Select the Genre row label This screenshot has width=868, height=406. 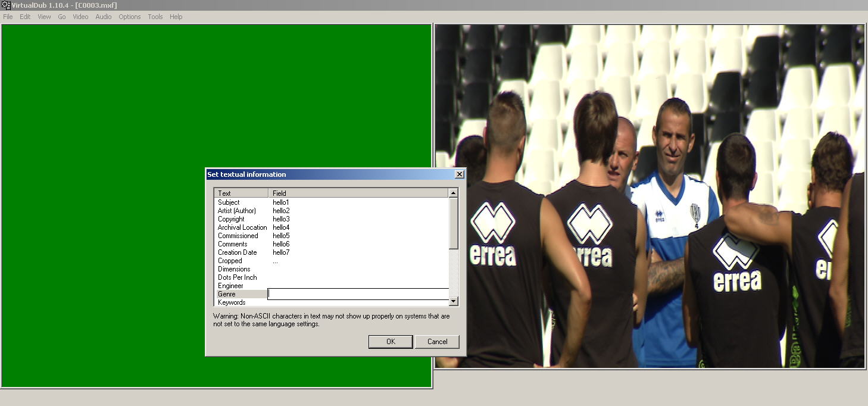coord(226,294)
